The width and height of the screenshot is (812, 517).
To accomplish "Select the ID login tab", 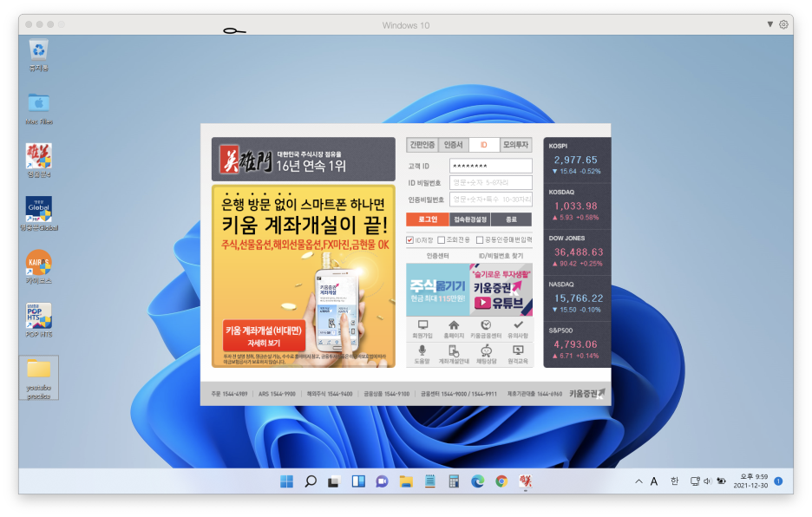I will 484,145.
